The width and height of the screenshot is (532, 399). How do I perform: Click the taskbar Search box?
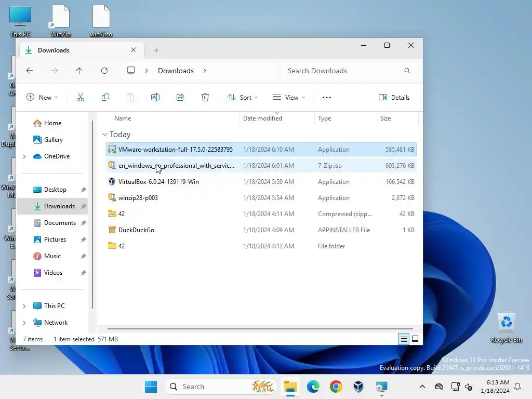click(x=220, y=387)
